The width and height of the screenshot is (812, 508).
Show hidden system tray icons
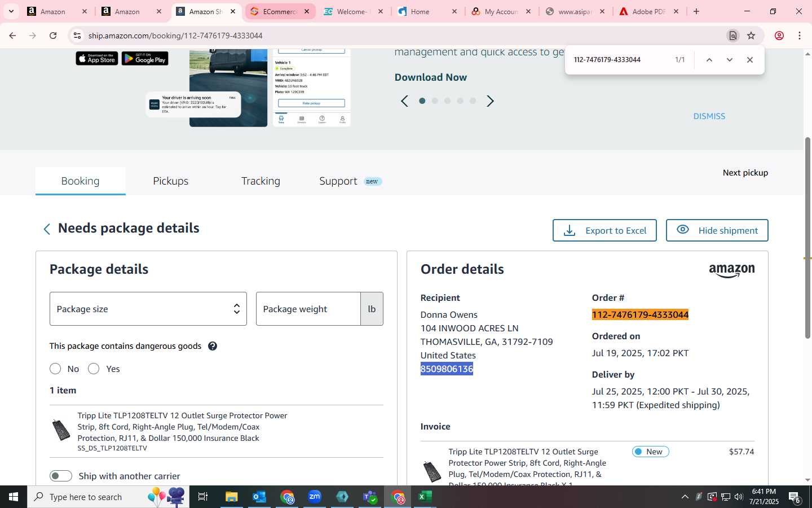[685, 497]
